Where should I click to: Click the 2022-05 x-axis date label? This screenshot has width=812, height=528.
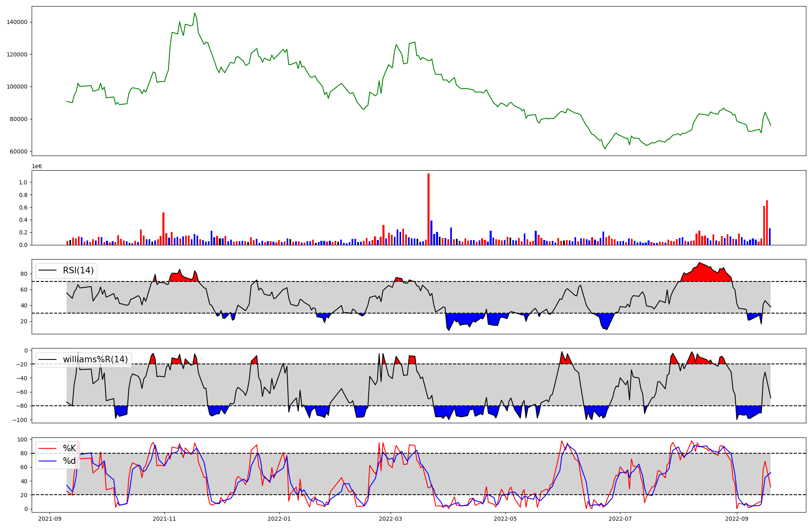(x=505, y=519)
